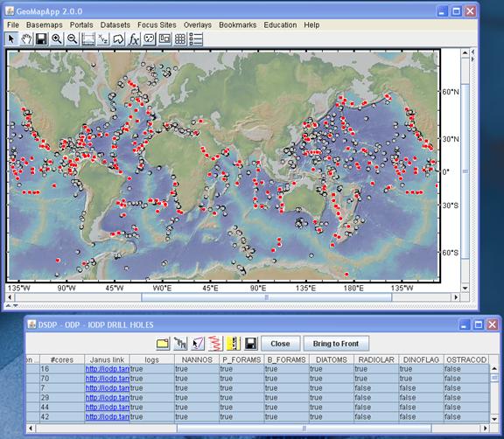Click the GeoMapApp title bar icon
This screenshot has height=439, width=504.
[x=10, y=11]
